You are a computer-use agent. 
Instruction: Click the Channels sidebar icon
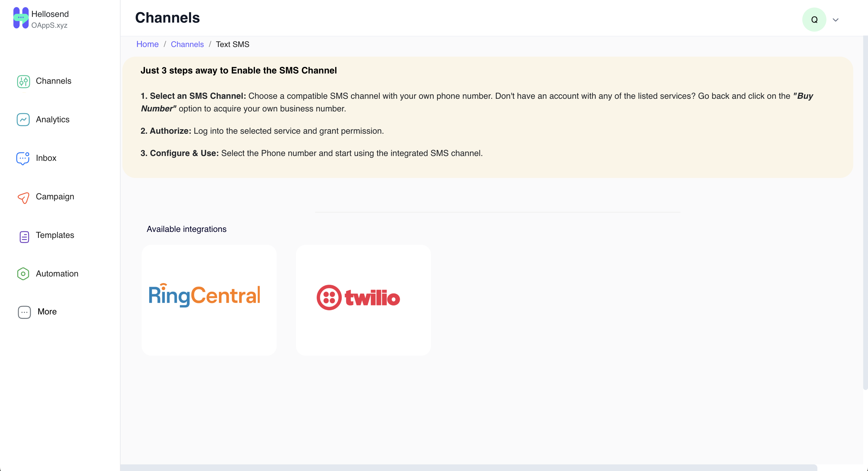click(24, 82)
